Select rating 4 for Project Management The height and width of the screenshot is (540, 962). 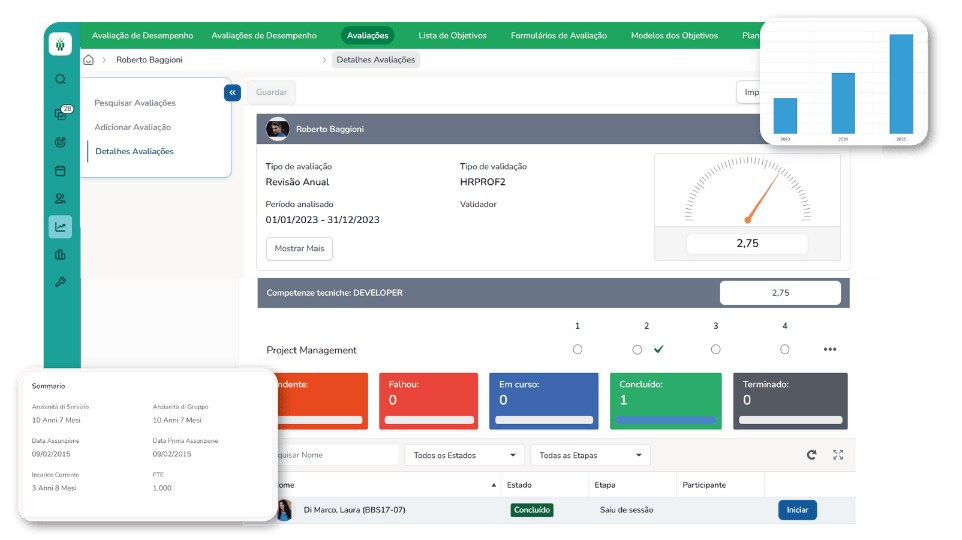785,349
